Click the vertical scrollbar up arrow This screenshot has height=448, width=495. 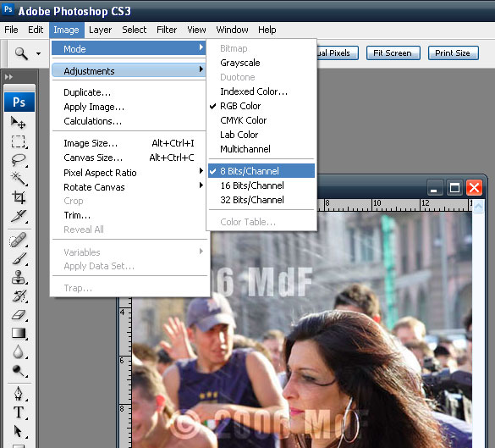478,207
